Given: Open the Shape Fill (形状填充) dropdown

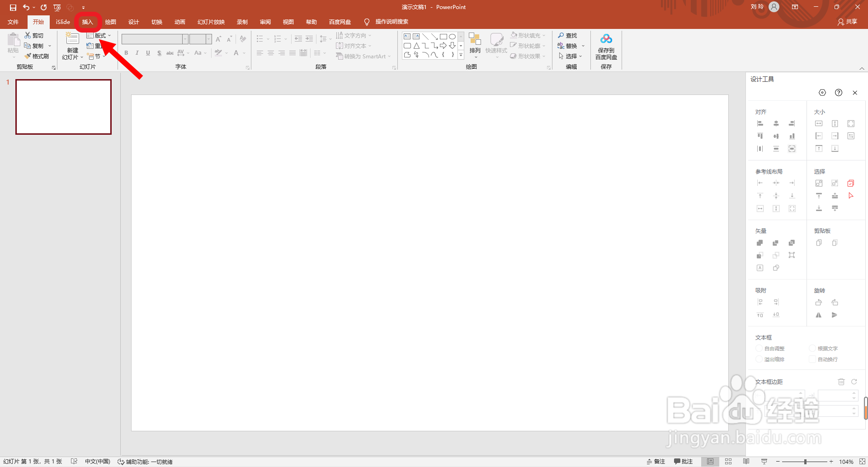Looking at the screenshot, I should pos(528,35).
